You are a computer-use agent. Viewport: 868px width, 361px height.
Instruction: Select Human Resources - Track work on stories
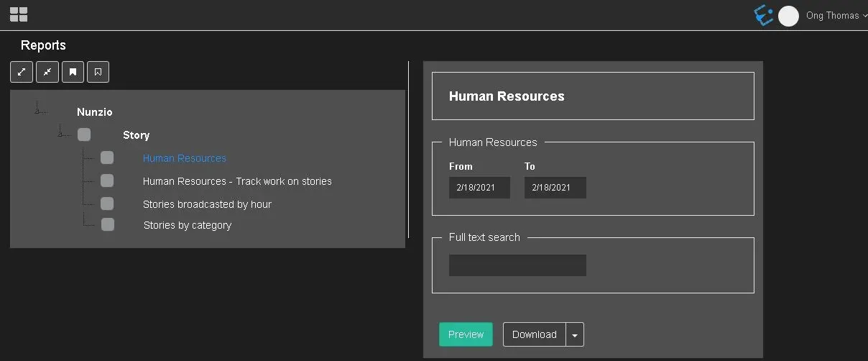[x=237, y=181]
